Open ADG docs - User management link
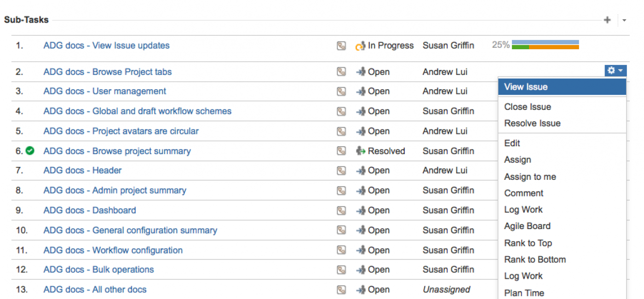Image resolution: width=644 pixels, height=299 pixels. pyautogui.click(x=104, y=91)
